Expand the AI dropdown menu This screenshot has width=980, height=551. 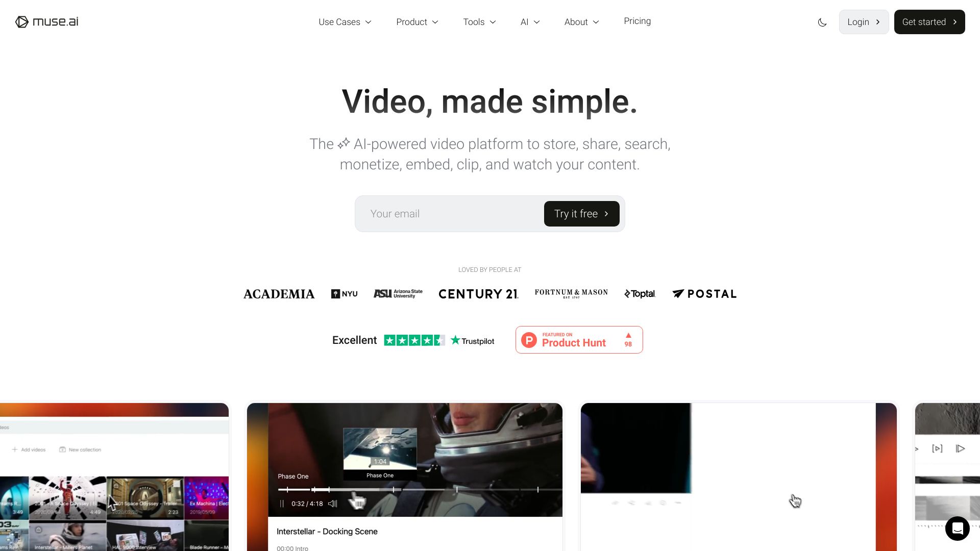click(529, 21)
